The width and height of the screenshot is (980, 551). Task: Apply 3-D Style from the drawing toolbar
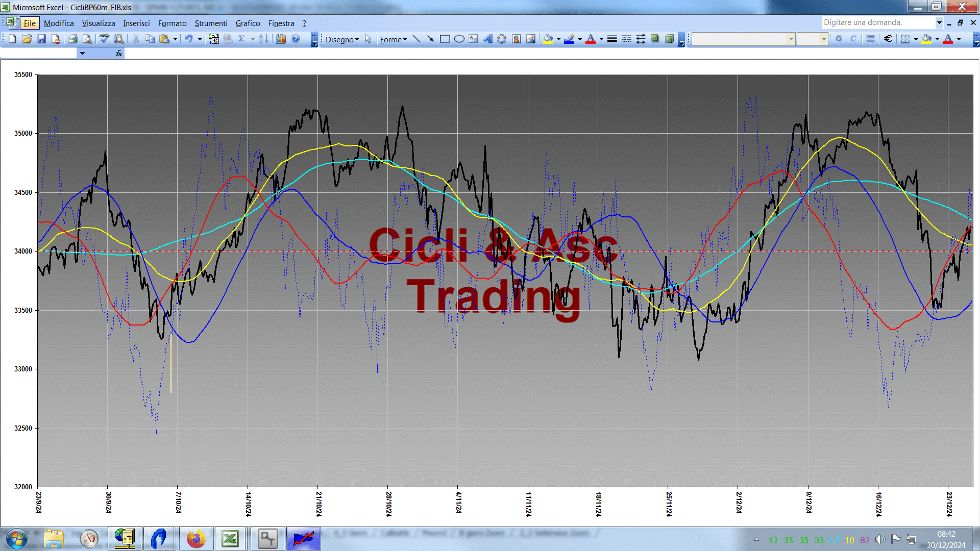pyautogui.click(x=669, y=39)
